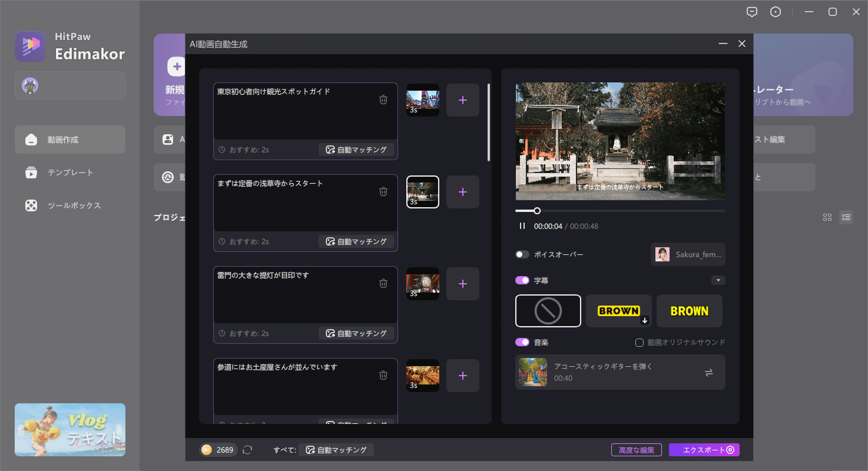This screenshot has width=868, height=471.
Task: Expand the subtitle styles dropdown arrow
Action: point(718,280)
